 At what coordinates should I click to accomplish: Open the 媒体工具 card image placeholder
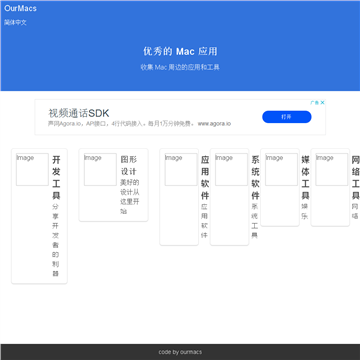click(281, 169)
